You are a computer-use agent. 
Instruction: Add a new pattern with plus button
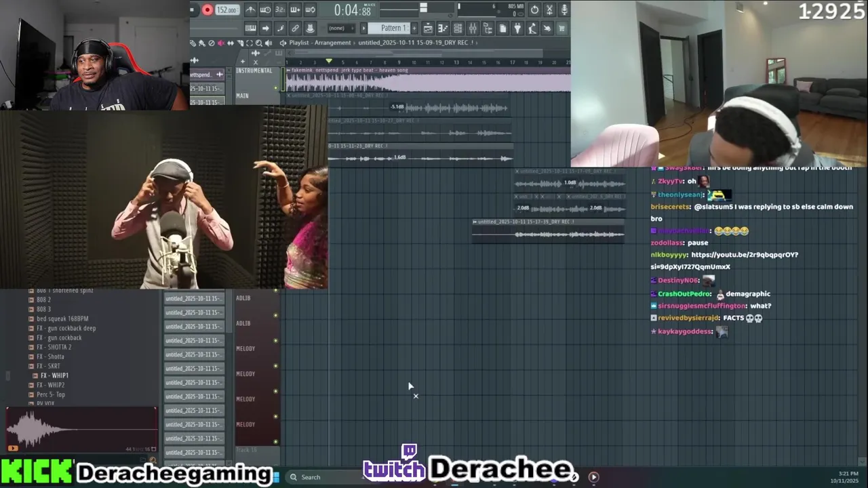point(414,28)
